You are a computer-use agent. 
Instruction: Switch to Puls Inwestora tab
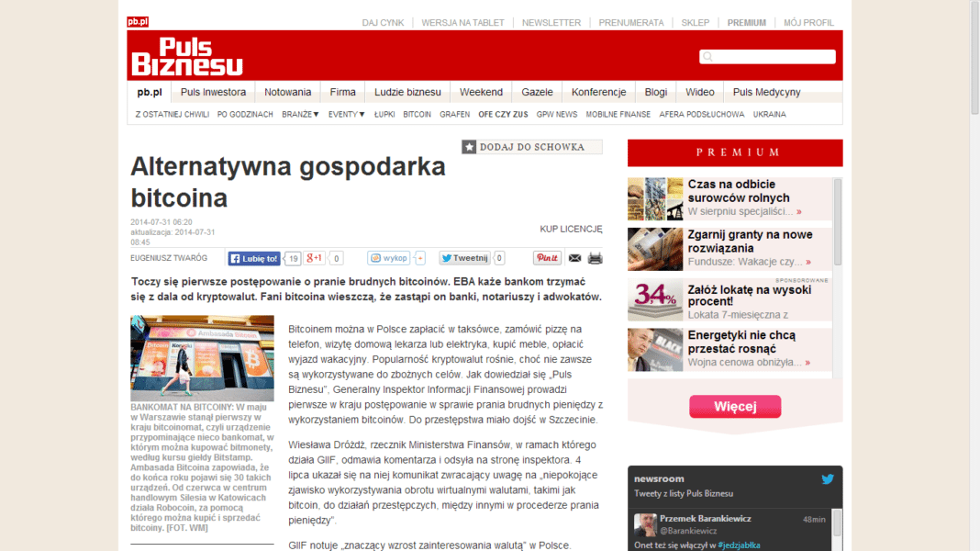[x=213, y=92]
